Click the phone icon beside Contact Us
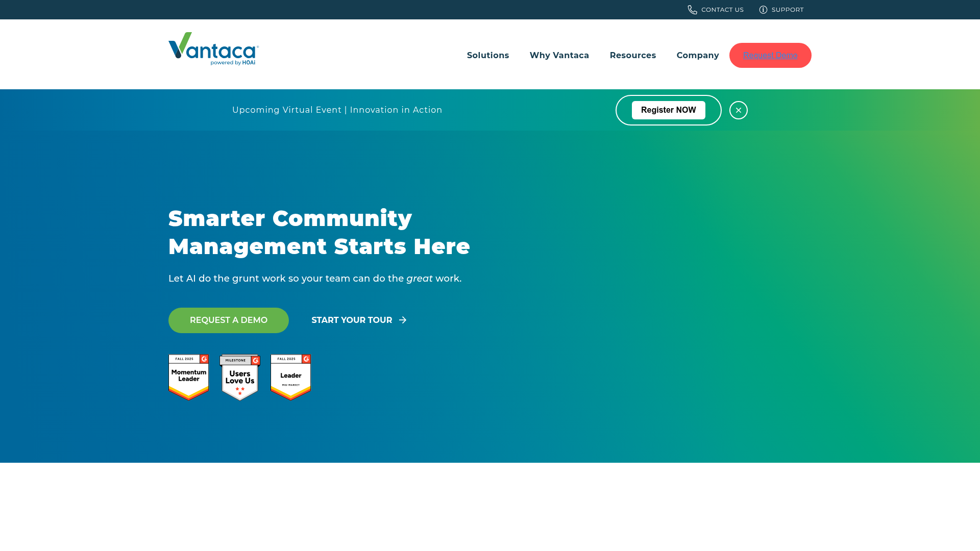The height and width of the screenshot is (551, 980). [692, 10]
